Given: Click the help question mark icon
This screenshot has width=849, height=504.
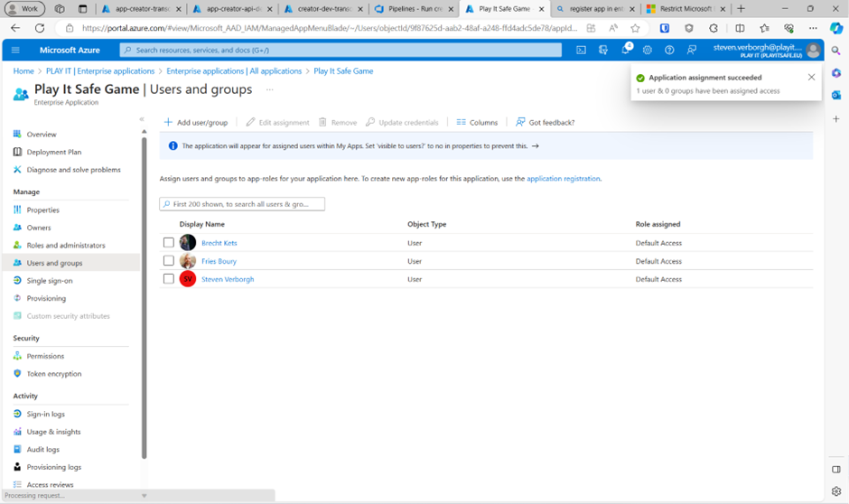Looking at the screenshot, I should [x=669, y=51].
